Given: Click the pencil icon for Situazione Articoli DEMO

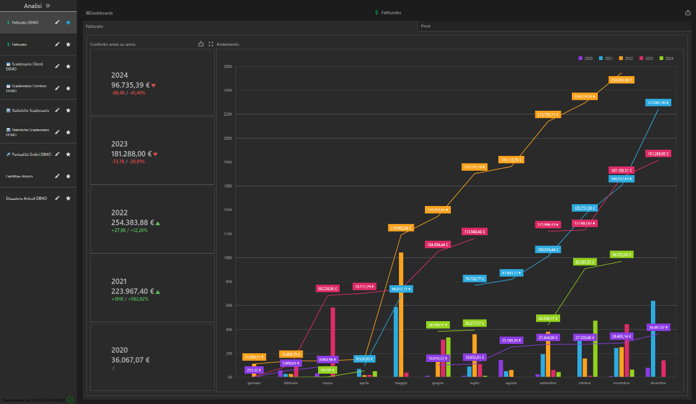Looking at the screenshot, I should click(57, 198).
